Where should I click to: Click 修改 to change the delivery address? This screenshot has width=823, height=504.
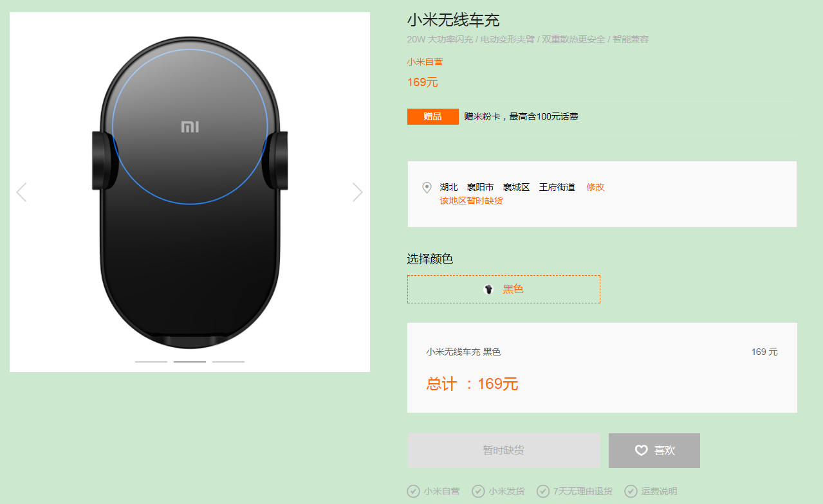tap(595, 187)
